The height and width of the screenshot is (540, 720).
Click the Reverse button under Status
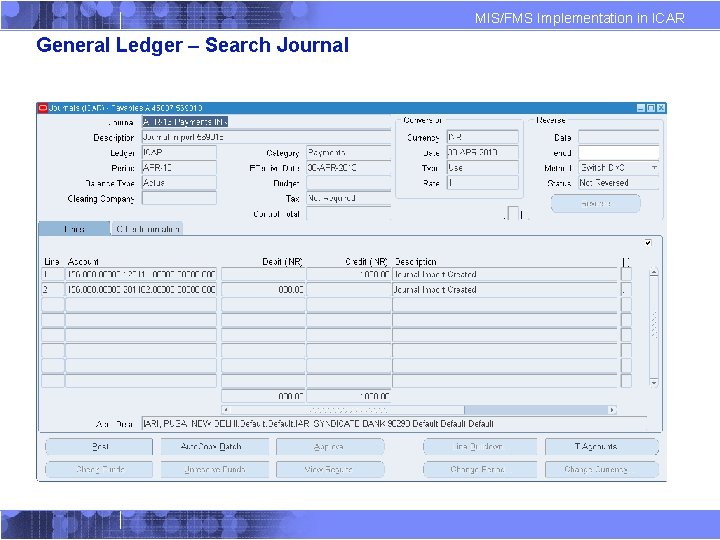pyautogui.click(x=596, y=203)
